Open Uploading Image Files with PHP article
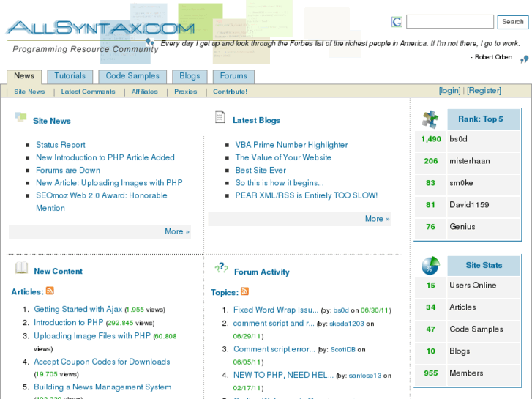 click(92, 336)
